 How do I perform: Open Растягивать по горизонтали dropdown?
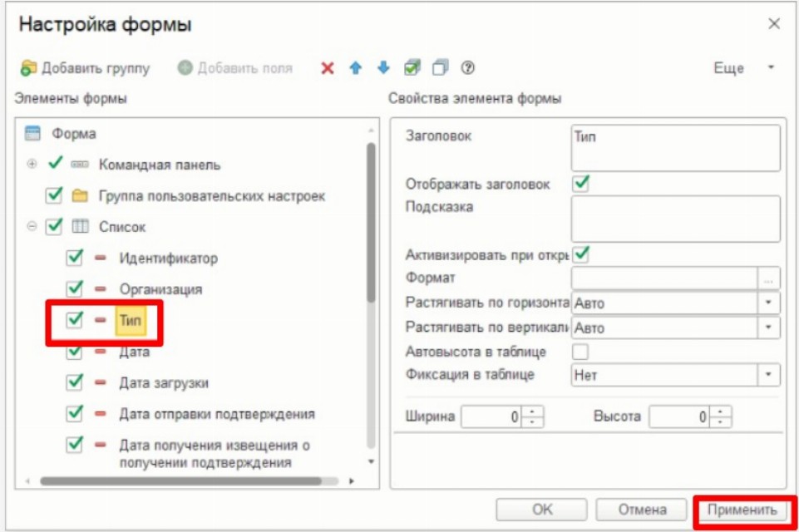(769, 303)
